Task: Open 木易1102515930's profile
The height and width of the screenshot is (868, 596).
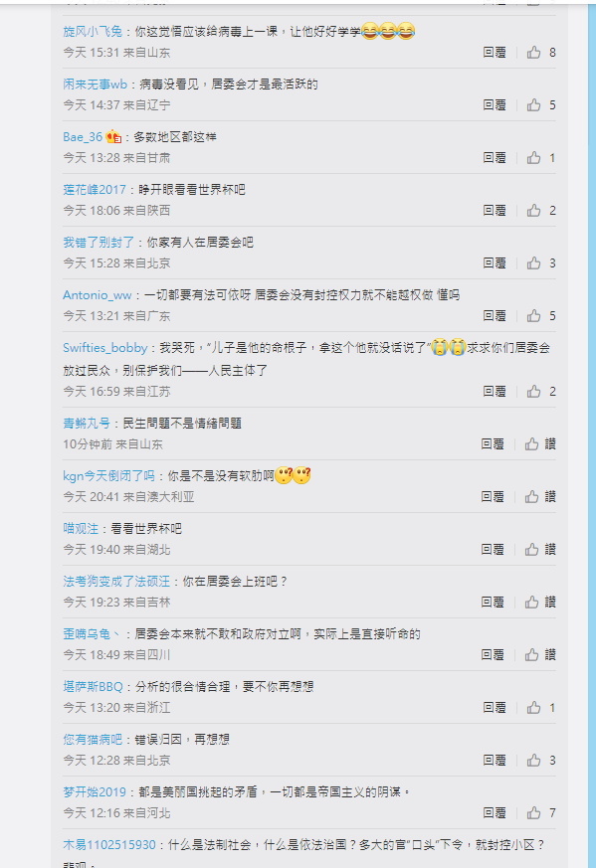Action: tap(109, 845)
